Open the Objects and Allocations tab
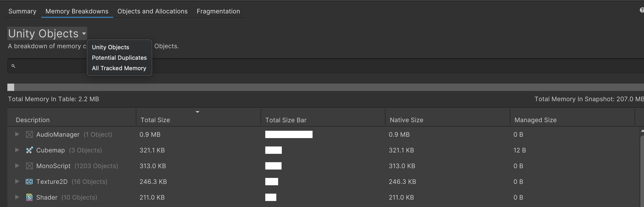The height and width of the screenshot is (207, 644). click(x=152, y=11)
